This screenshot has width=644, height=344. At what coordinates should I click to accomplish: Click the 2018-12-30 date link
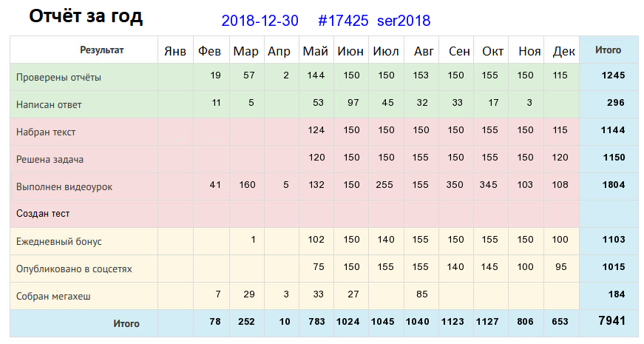pos(260,21)
